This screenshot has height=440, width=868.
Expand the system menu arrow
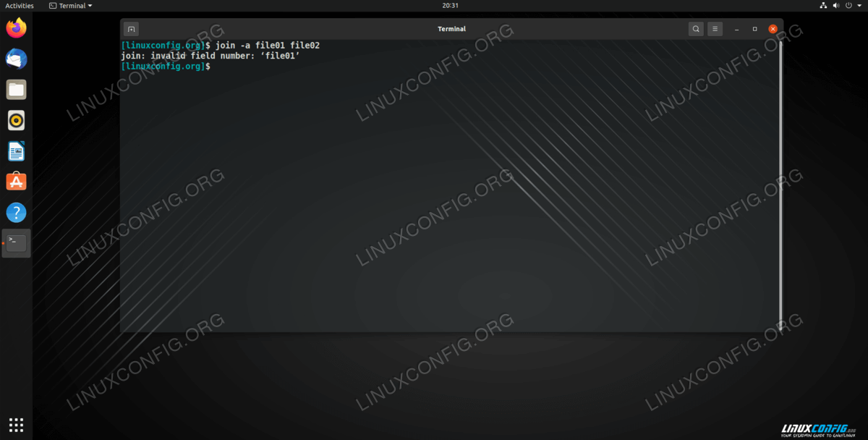click(859, 6)
